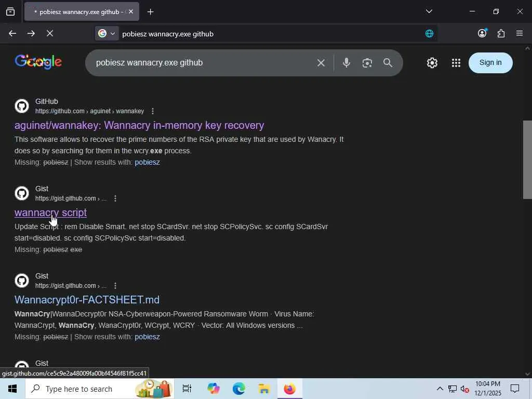Viewport: 532px width, 399px height.
Task: Open File Explorer from taskbar
Action: pyautogui.click(x=264, y=389)
